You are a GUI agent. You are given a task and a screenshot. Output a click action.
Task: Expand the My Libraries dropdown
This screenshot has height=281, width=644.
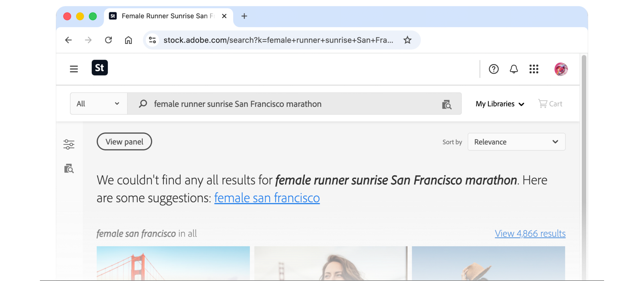click(x=500, y=104)
